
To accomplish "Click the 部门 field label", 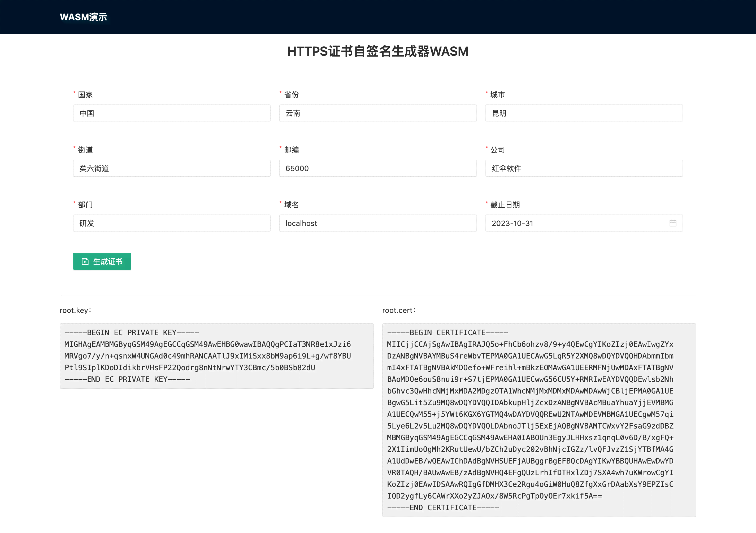I will (85, 205).
